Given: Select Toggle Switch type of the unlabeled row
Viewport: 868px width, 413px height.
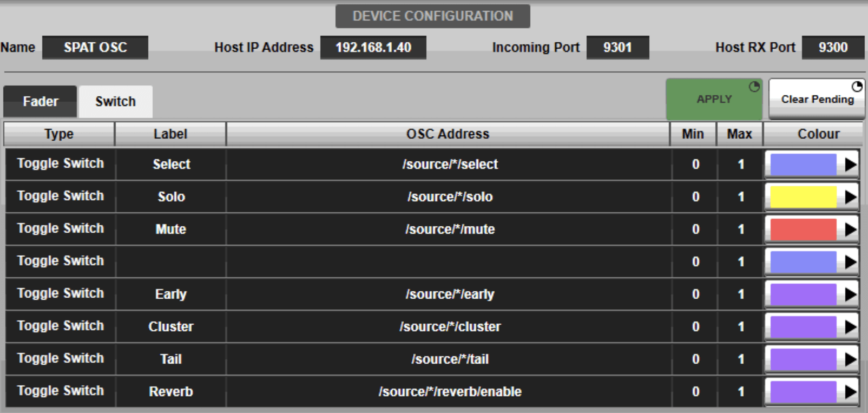Looking at the screenshot, I should click(x=60, y=261).
